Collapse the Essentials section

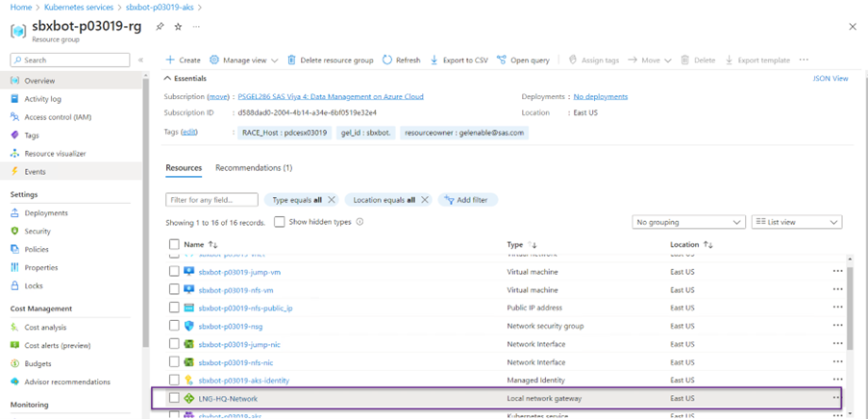pyautogui.click(x=186, y=79)
